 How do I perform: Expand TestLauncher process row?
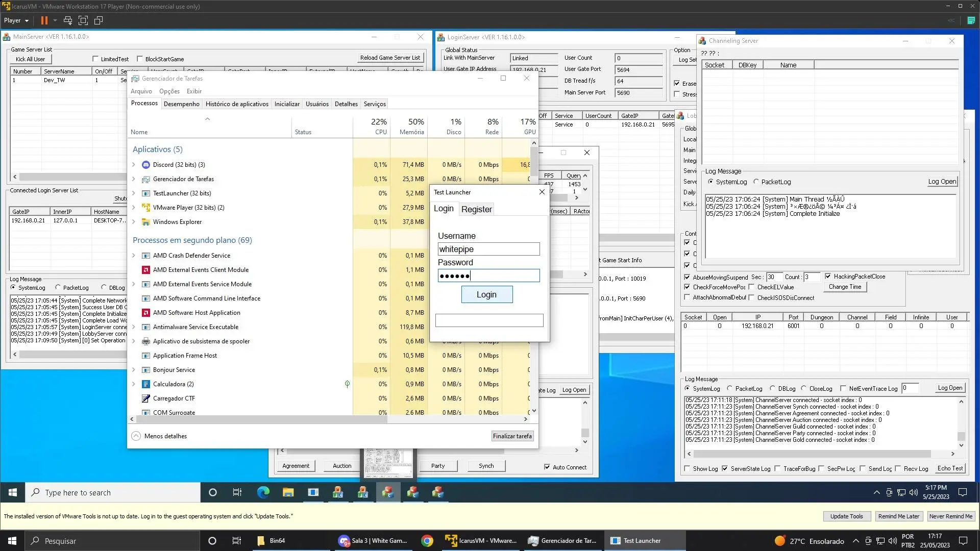tap(134, 193)
